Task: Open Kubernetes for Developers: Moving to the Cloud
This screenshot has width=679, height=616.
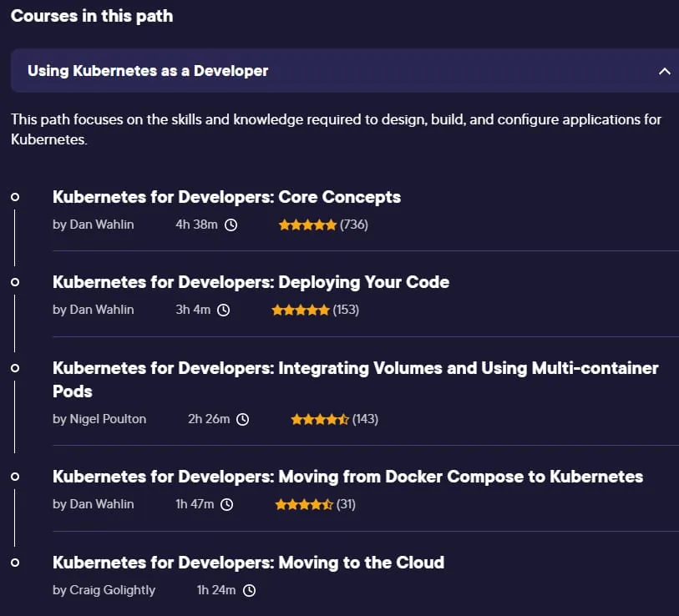Action: click(x=248, y=563)
